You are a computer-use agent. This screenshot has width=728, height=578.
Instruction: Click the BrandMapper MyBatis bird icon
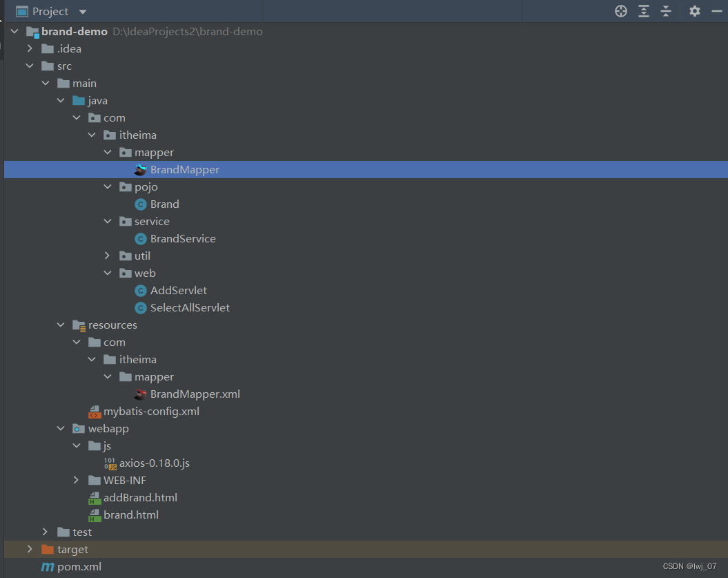(x=141, y=170)
